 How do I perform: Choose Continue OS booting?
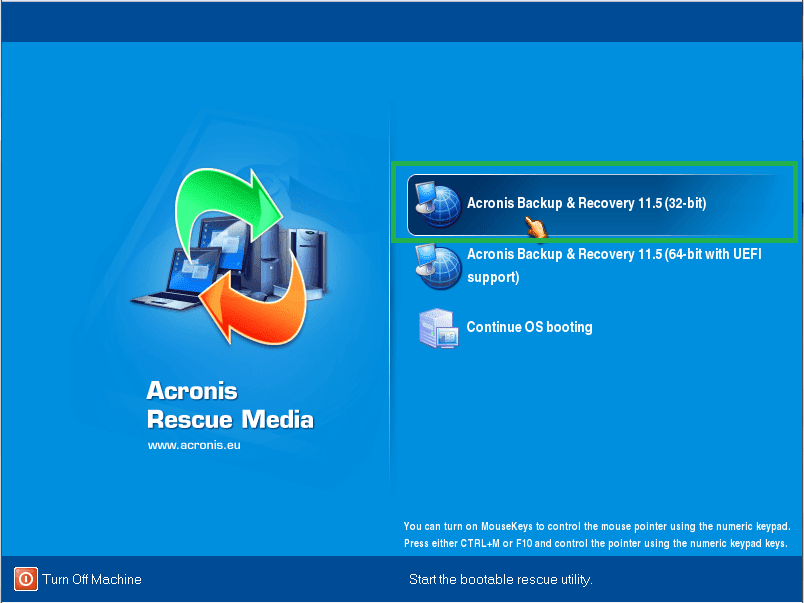[529, 327]
